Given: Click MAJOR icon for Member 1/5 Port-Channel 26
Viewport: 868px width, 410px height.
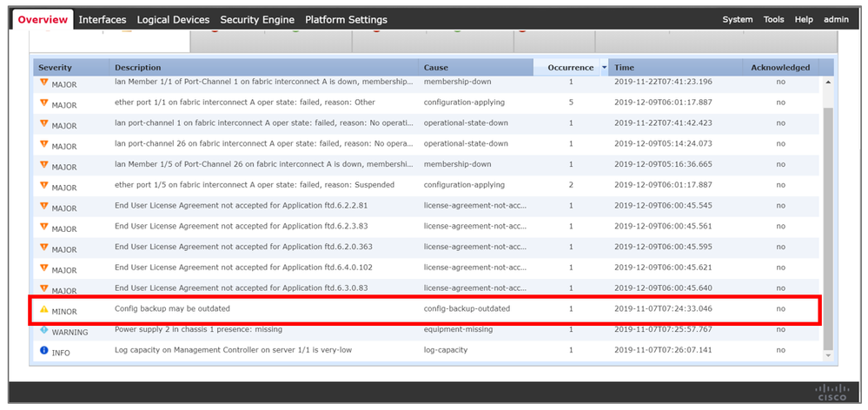Looking at the screenshot, I should point(44,164).
